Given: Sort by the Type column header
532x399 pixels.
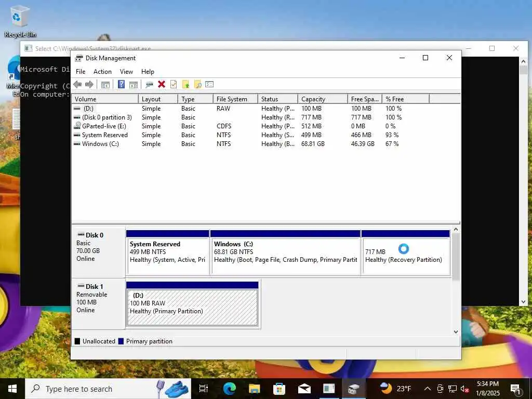Looking at the screenshot, I should click(195, 99).
